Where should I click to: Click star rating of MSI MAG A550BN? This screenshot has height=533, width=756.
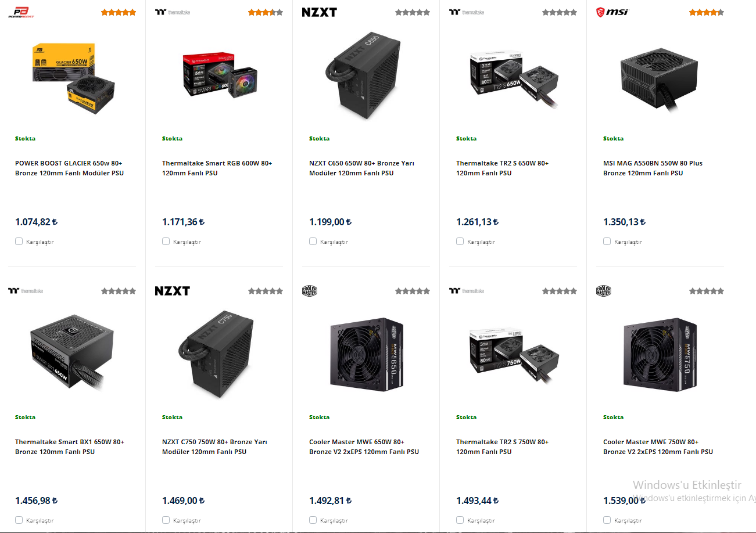707,12
